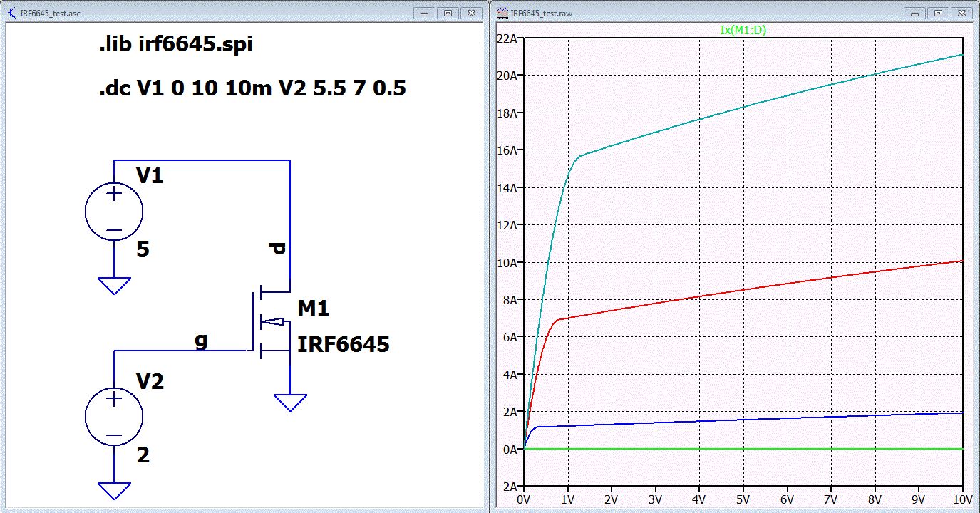Screen dimensions: 980x513
Task: Close the IRF6645_test.asc schematic window
Action: (470, 13)
